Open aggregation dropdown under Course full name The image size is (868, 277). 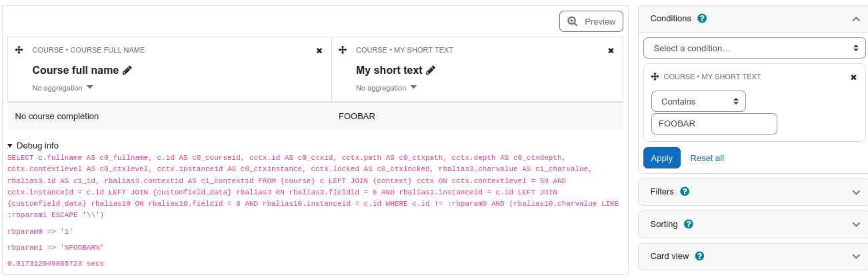(63, 88)
